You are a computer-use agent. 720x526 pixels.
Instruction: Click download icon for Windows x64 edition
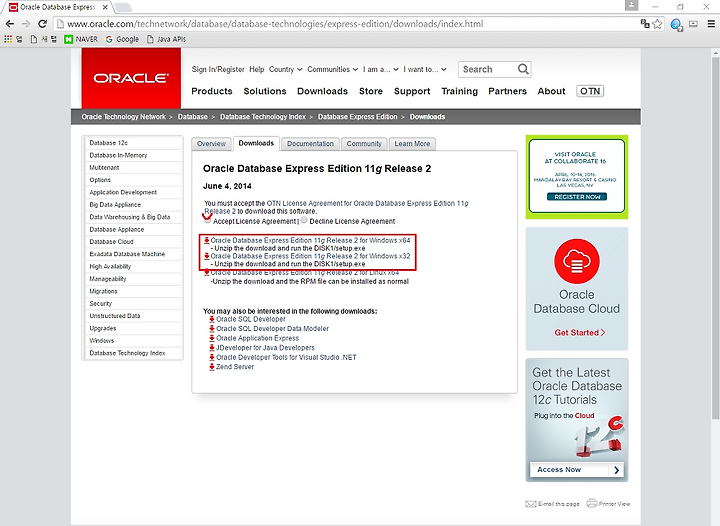pos(207,240)
